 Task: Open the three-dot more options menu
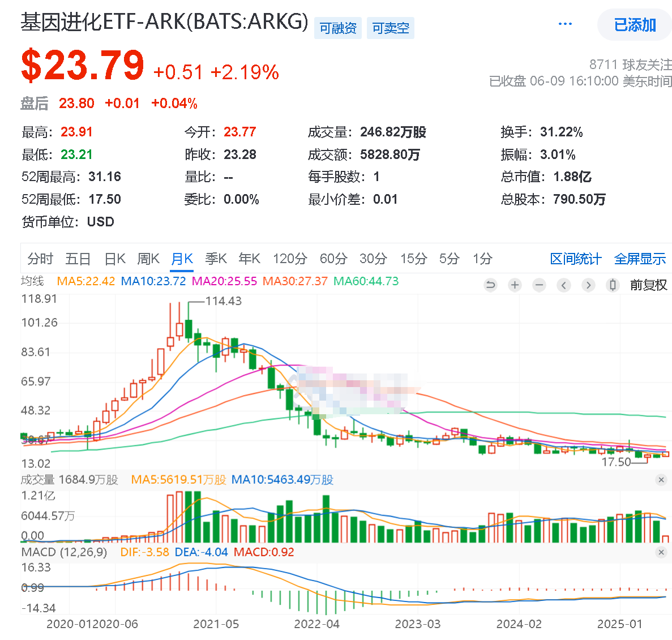565,24
